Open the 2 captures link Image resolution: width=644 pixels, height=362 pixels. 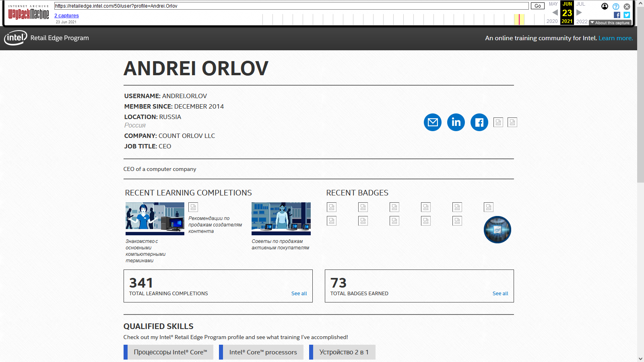pyautogui.click(x=66, y=16)
